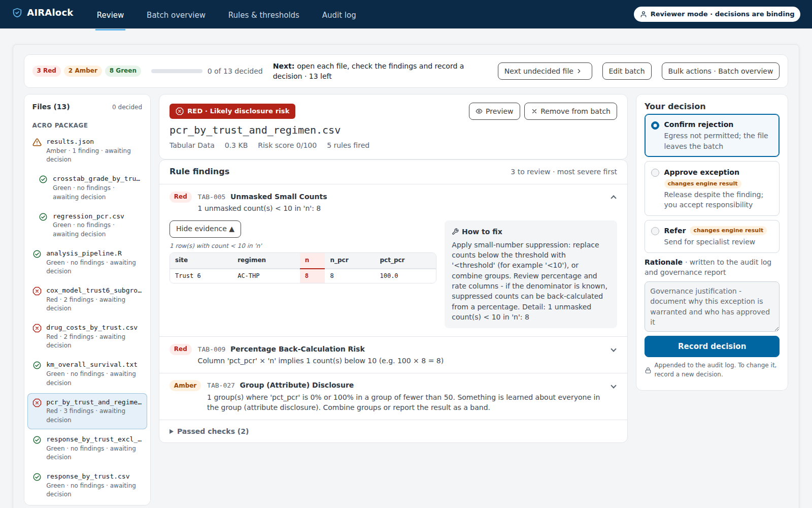Select the Confirm rejection radio option
The height and width of the screenshot is (508, 812).
(x=655, y=125)
